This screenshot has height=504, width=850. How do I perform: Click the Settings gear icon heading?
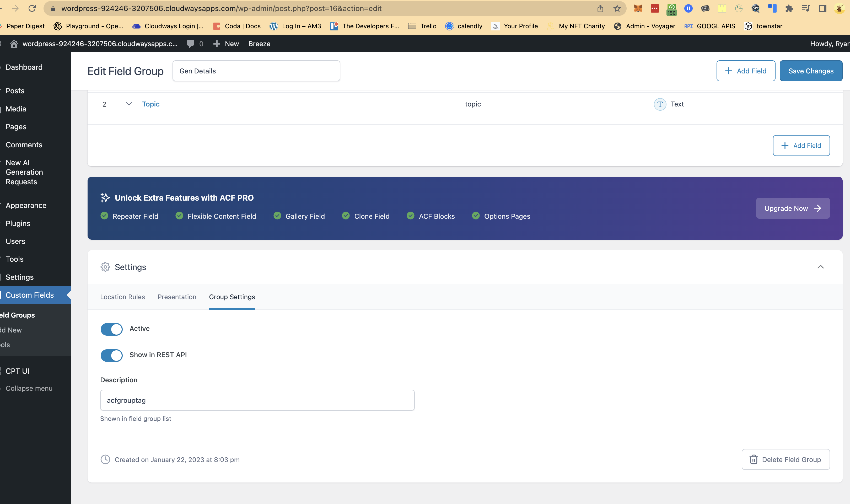(105, 267)
